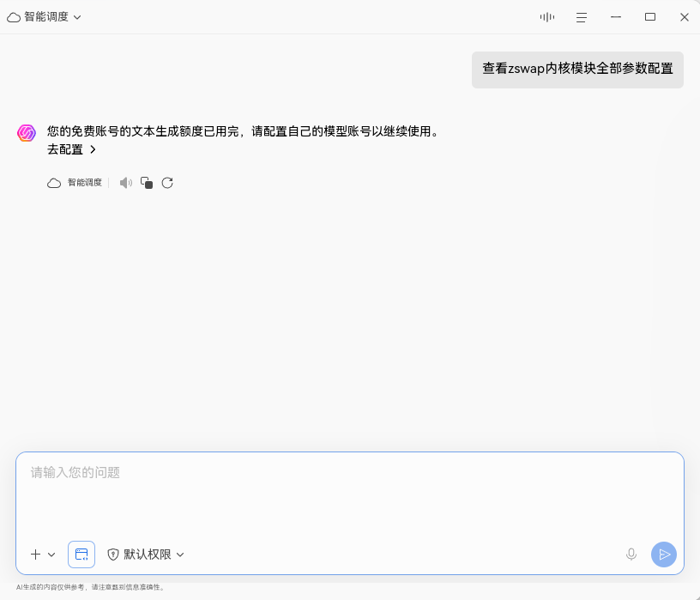Close the assistant window
The image size is (700, 600).
point(685,17)
